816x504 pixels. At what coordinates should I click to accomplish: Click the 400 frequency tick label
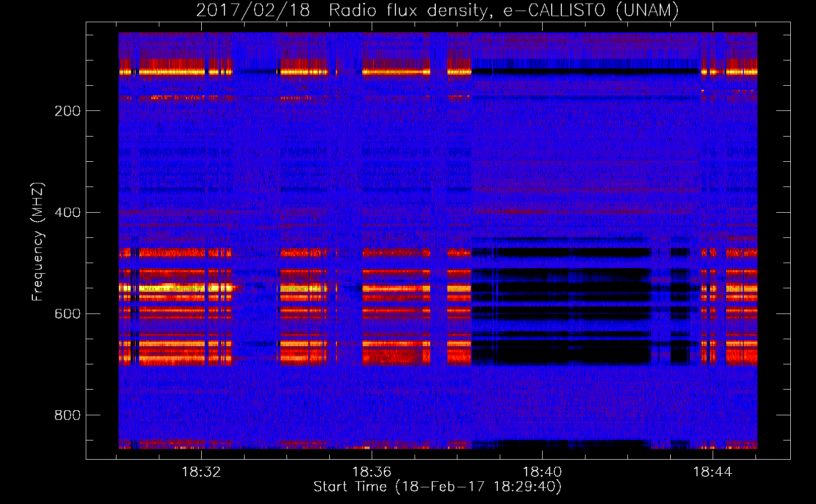point(68,212)
